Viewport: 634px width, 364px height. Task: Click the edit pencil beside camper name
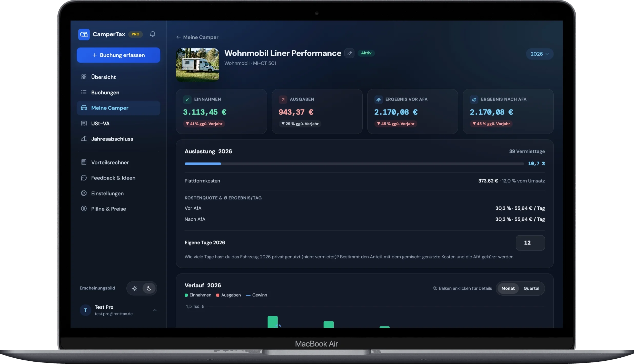(349, 53)
